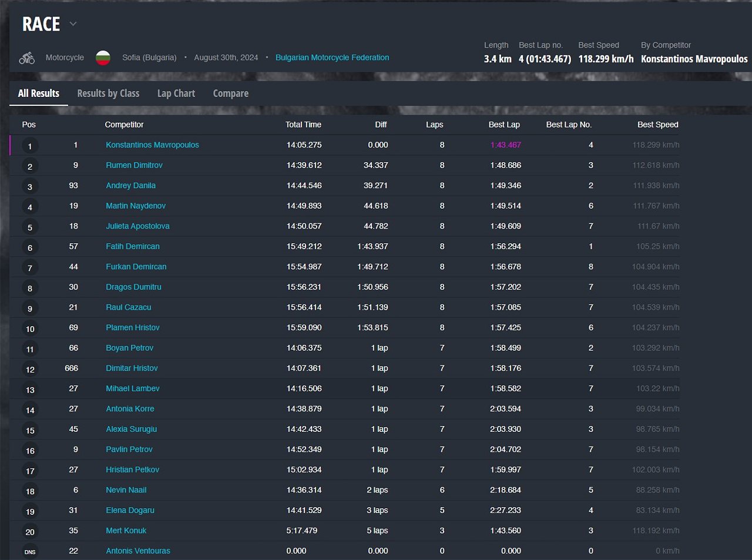752x560 pixels.
Task: Click position 5 circle badge
Action: (30, 227)
